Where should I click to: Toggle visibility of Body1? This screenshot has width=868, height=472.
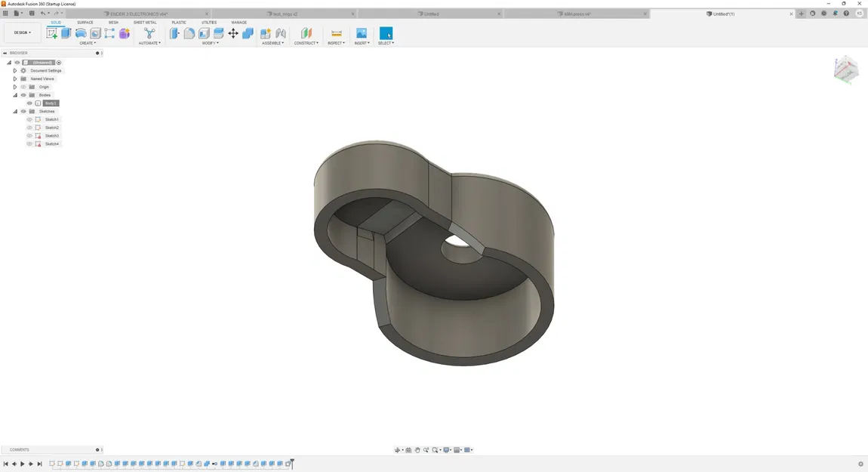[30, 103]
